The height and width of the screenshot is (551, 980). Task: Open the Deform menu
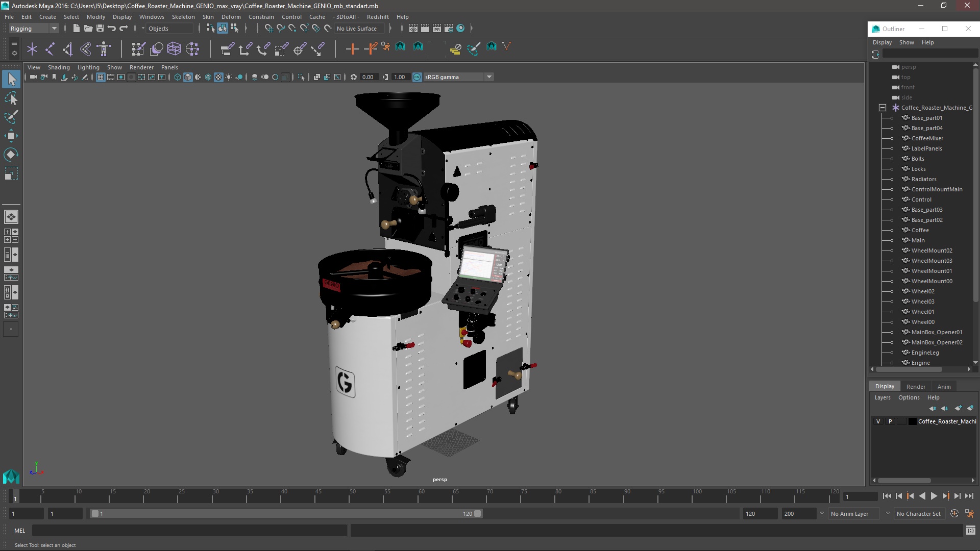pyautogui.click(x=231, y=17)
